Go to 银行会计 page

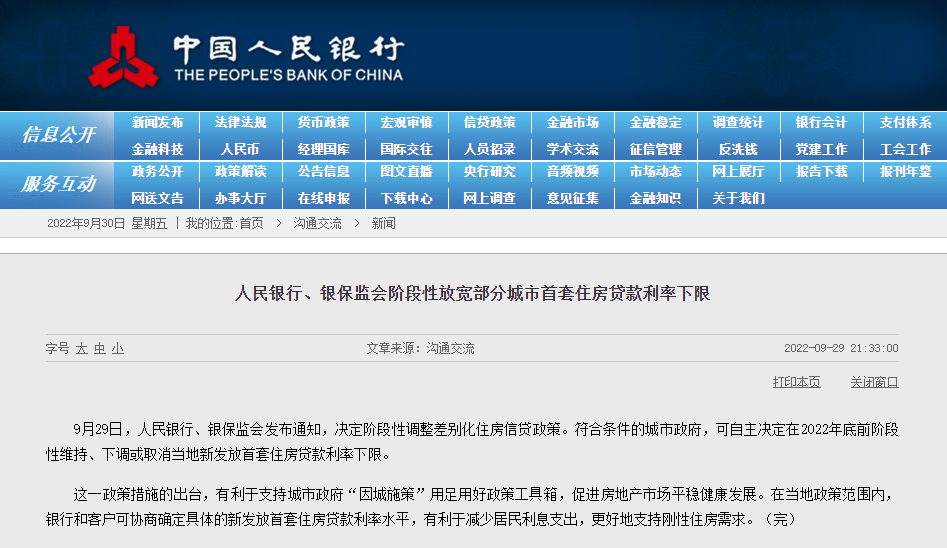[821, 123]
